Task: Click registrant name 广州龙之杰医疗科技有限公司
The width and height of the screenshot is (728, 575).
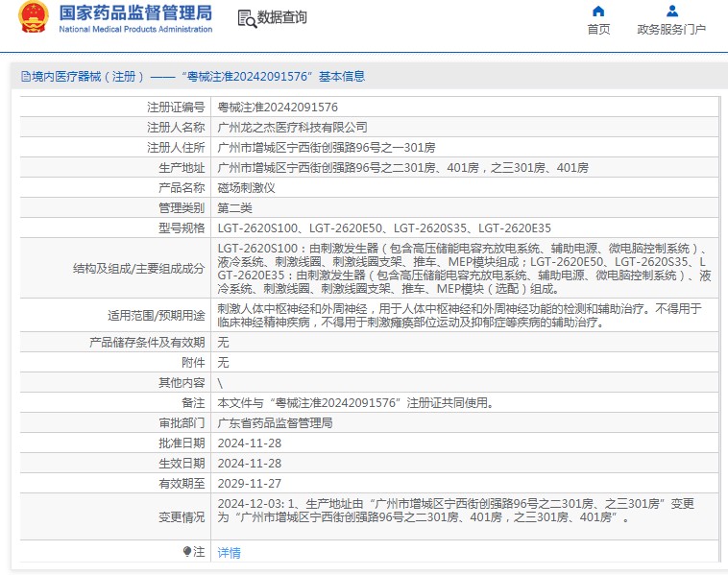Action: click(293, 127)
